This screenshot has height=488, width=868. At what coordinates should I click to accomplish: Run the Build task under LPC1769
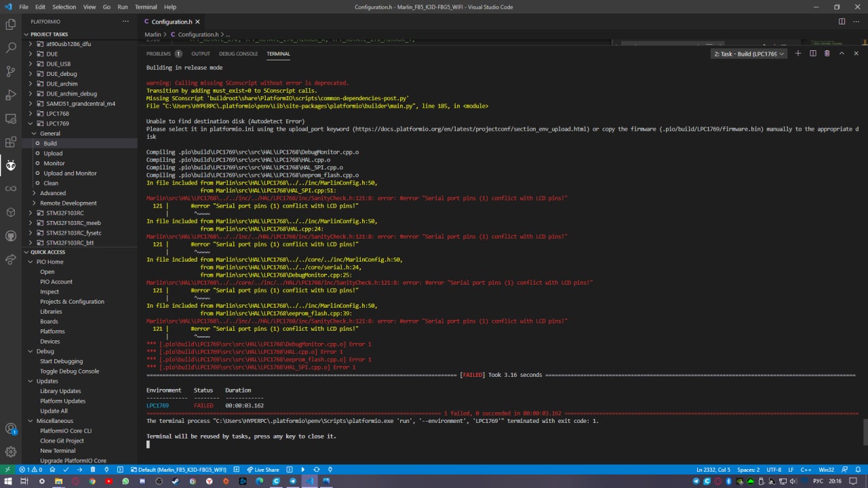point(80,144)
